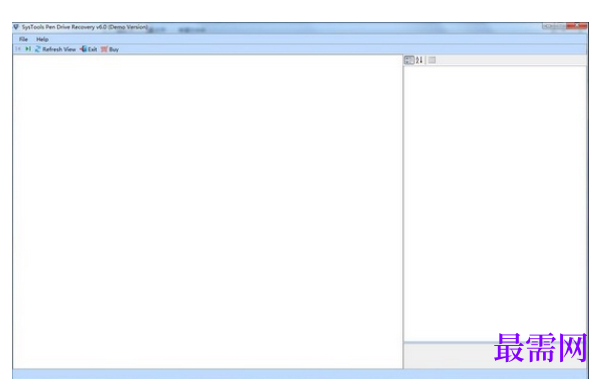Select Alphabetical (A-Z) sort in properties panel

click(x=419, y=60)
